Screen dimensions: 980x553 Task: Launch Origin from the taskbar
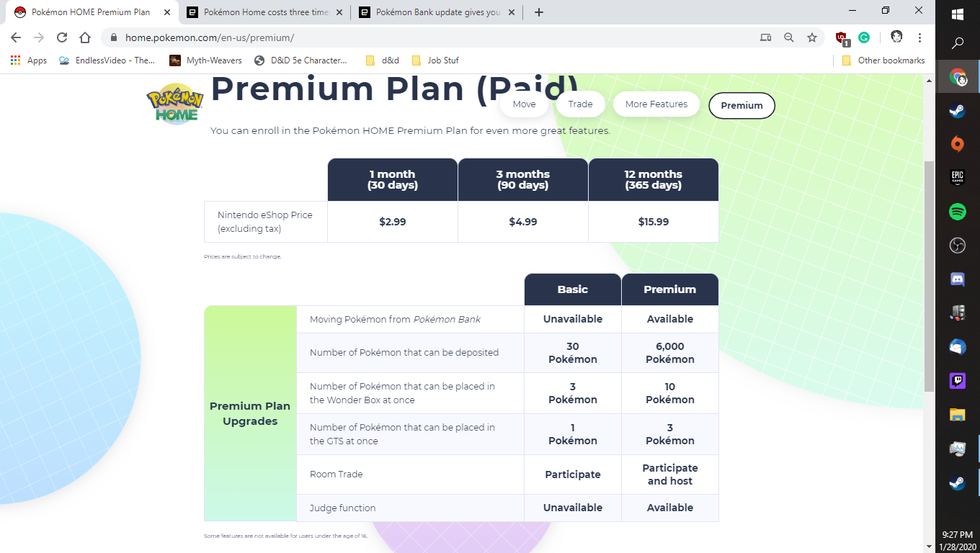pyautogui.click(x=957, y=143)
